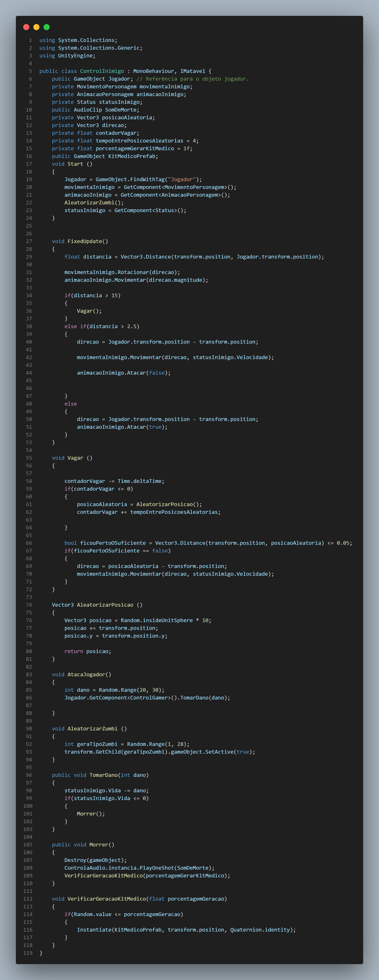This screenshot has height=980, width=379.
Task: Click 'private float contadorVagar;' declaration
Action: pos(95,133)
